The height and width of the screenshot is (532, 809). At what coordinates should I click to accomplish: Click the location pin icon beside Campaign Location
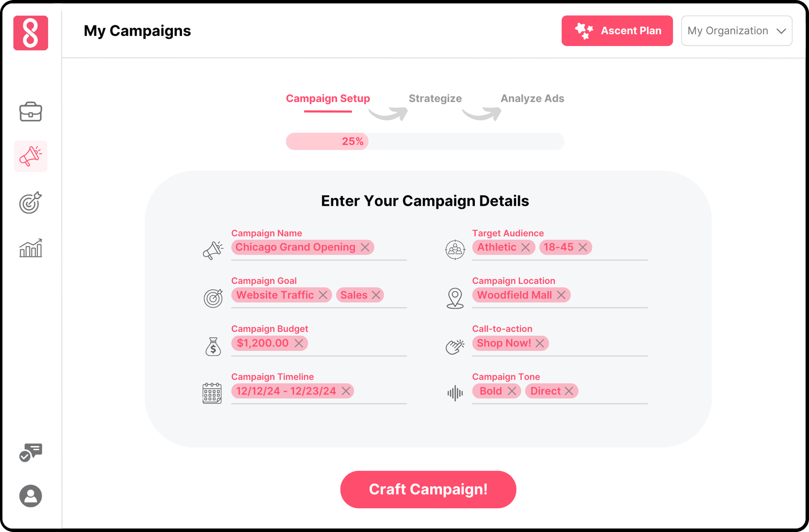tap(455, 298)
